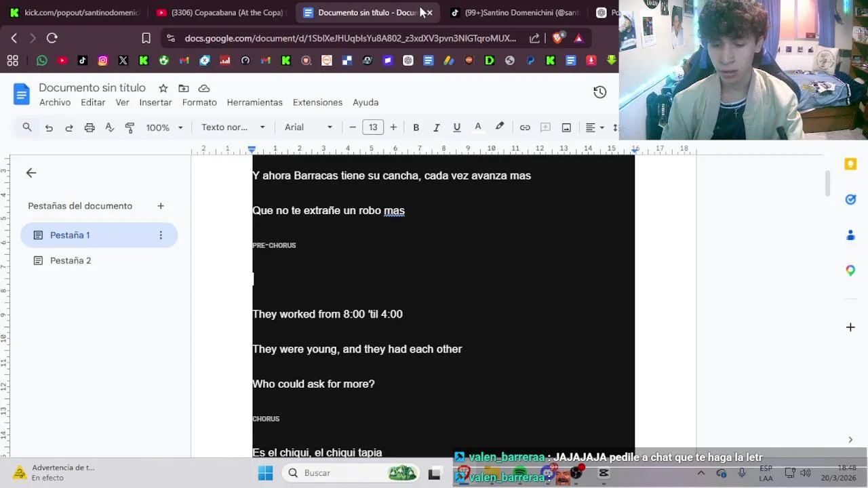Viewport: 868px width, 488px height.
Task: Switch to the Santino Domenichini TikTok tab
Action: click(515, 12)
